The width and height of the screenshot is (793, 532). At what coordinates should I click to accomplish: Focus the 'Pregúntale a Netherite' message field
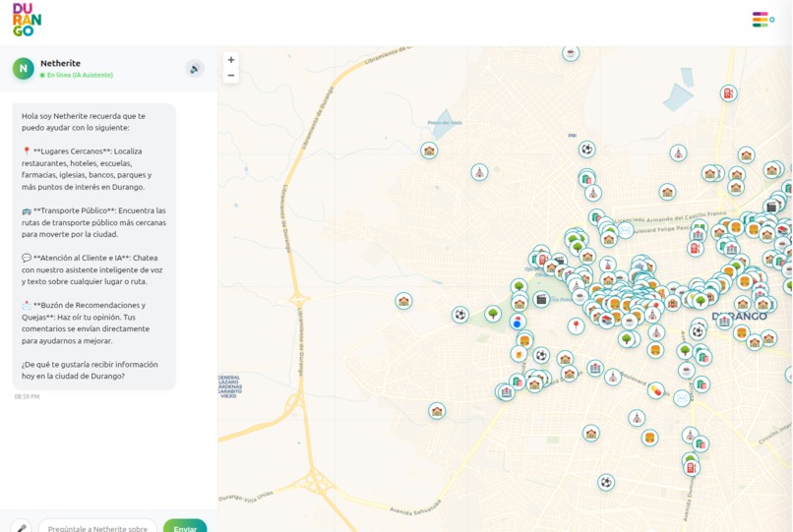[x=97, y=527]
